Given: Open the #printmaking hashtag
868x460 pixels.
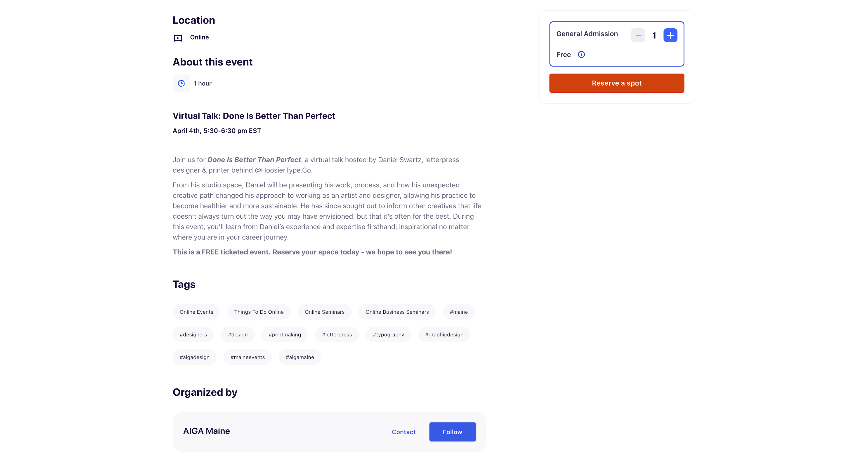Looking at the screenshot, I should pyautogui.click(x=285, y=334).
